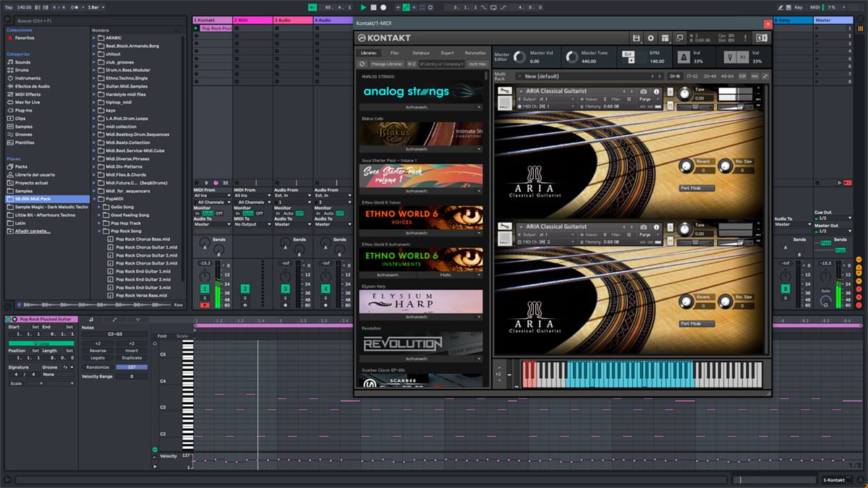Select Sounds category in Ableton browser
Screen dimensions: 868x488
(22, 62)
